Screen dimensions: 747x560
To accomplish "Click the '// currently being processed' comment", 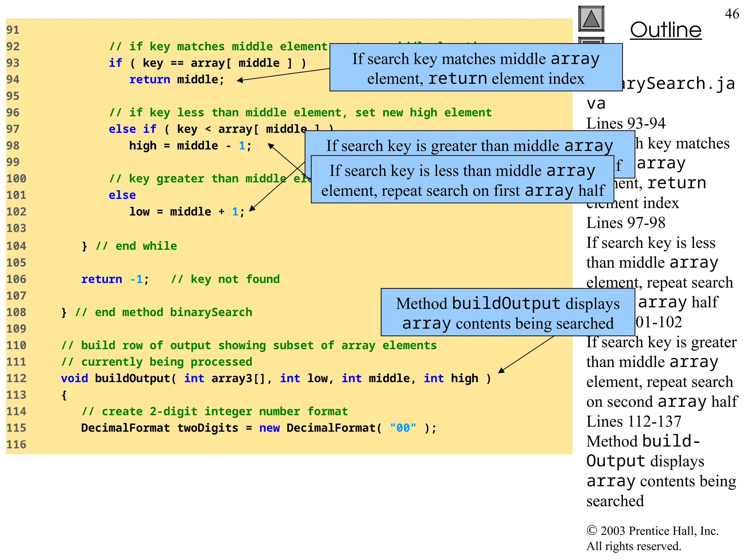I will (x=157, y=362).
